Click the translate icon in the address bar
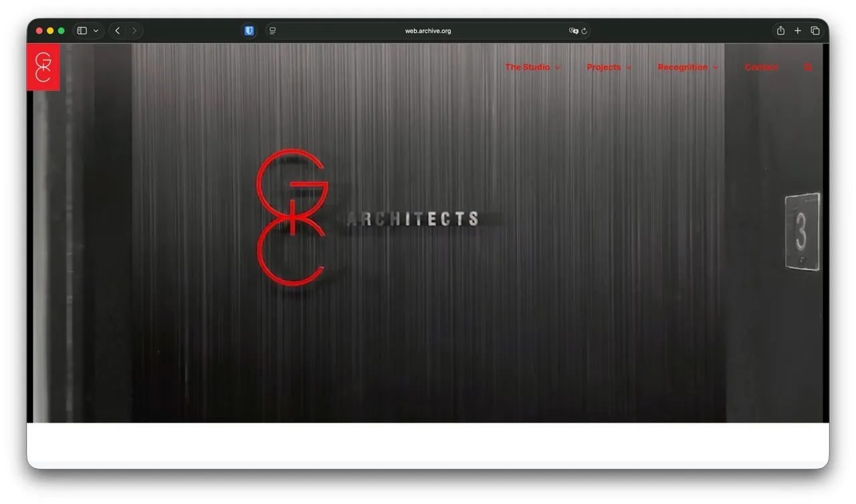Screen dimensions: 856x504 click(x=573, y=30)
